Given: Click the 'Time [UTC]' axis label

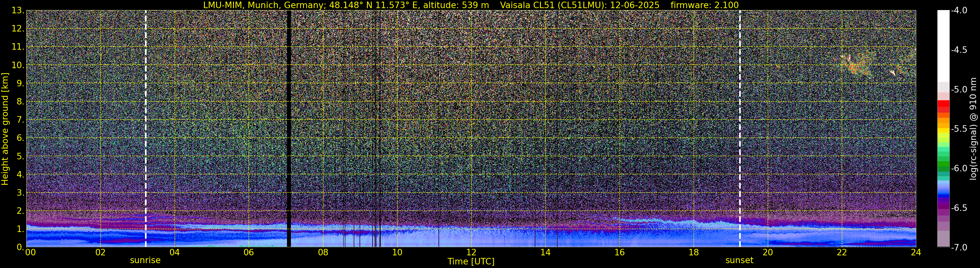Looking at the screenshot, I should pyautogui.click(x=471, y=261).
